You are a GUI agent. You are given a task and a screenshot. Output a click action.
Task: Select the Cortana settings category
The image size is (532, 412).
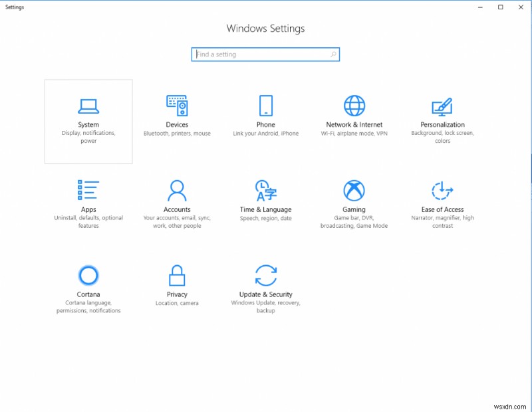(x=88, y=286)
